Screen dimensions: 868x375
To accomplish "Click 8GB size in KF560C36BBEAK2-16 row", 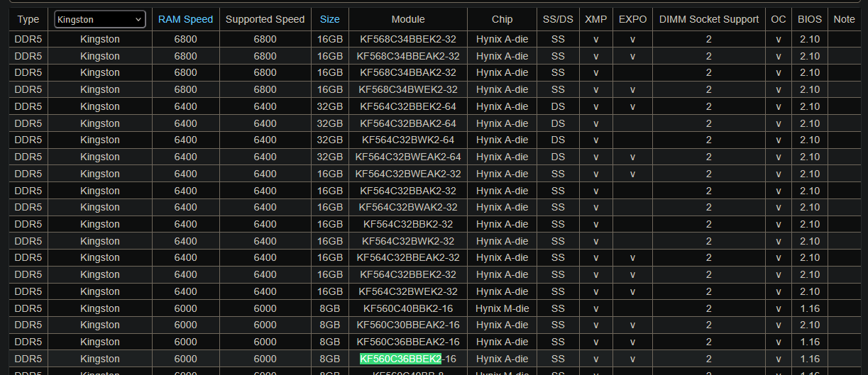I will [x=330, y=342].
